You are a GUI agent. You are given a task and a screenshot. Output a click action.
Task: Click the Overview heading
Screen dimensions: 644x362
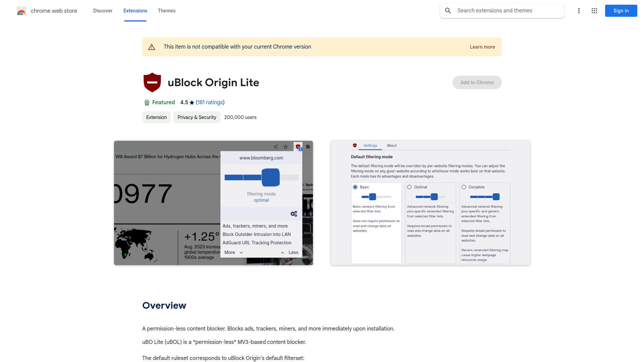pos(164,305)
